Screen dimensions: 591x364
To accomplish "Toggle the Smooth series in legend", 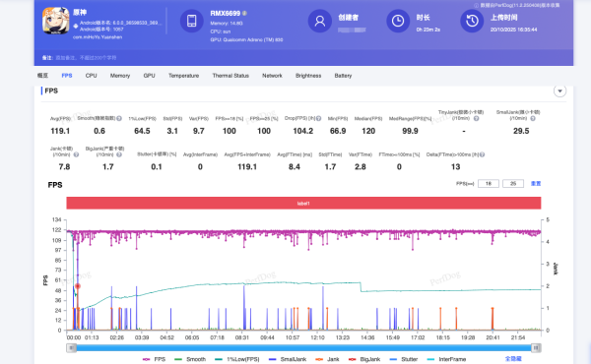I will point(190,359).
